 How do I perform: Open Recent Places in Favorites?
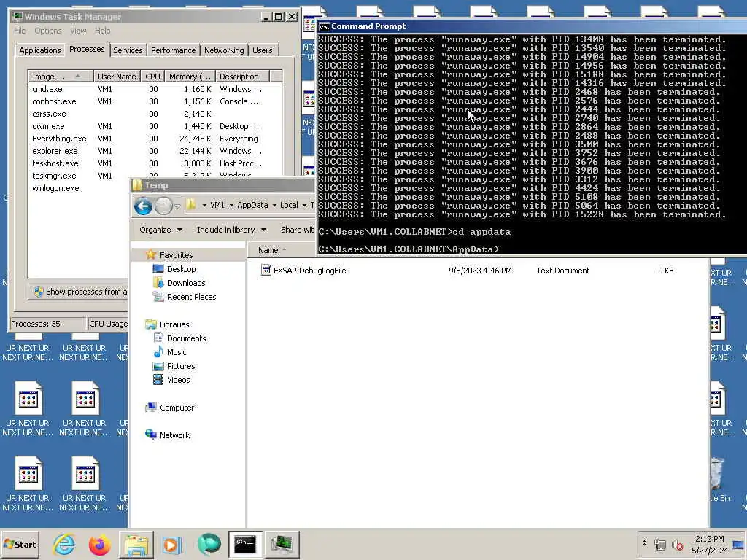point(191,297)
